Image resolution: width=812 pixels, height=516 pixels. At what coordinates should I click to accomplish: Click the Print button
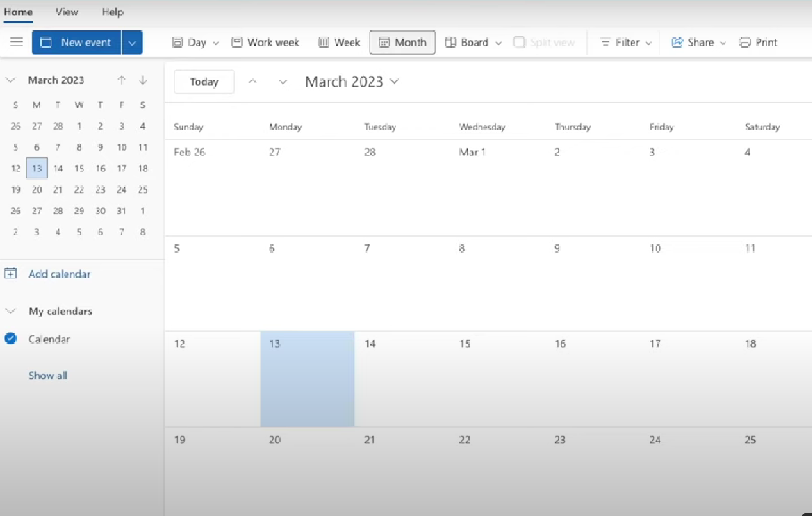(758, 42)
